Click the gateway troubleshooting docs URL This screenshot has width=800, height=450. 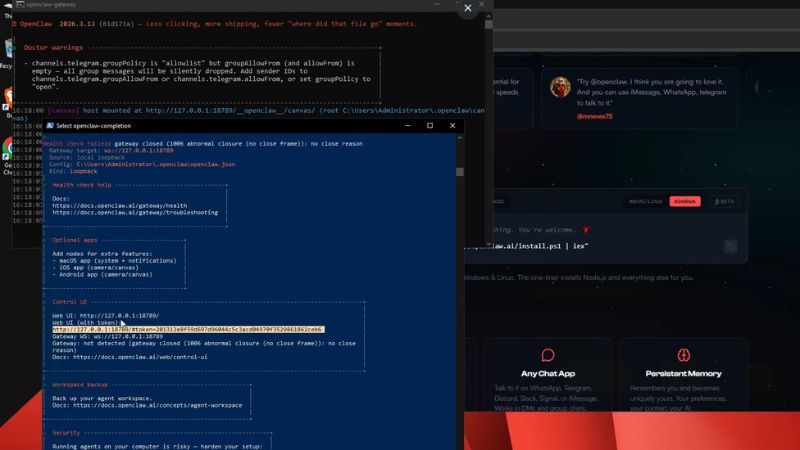[x=135, y=212]
